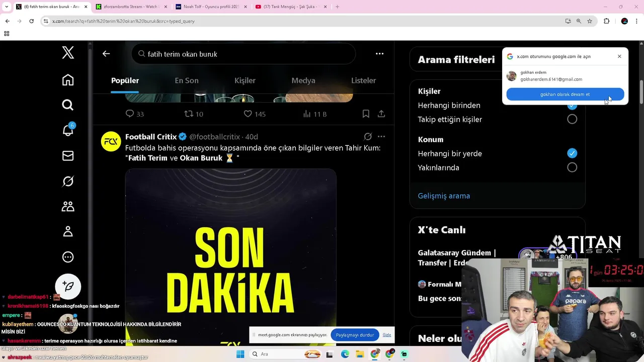Viewport: 644px width, 362px height.
Task: Switch to En Son tab
Action: click(x=187, y=80)
